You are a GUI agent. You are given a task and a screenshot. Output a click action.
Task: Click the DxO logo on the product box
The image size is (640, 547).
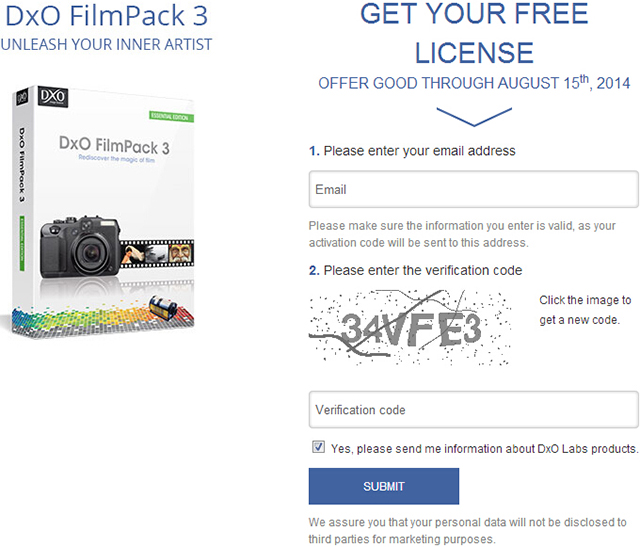(53, 97)
